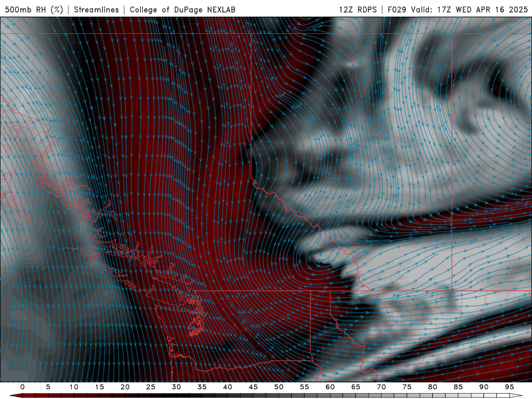532x399 pixels.
Task: Select the "50" colorbar label
Action: tap(279, 387)
